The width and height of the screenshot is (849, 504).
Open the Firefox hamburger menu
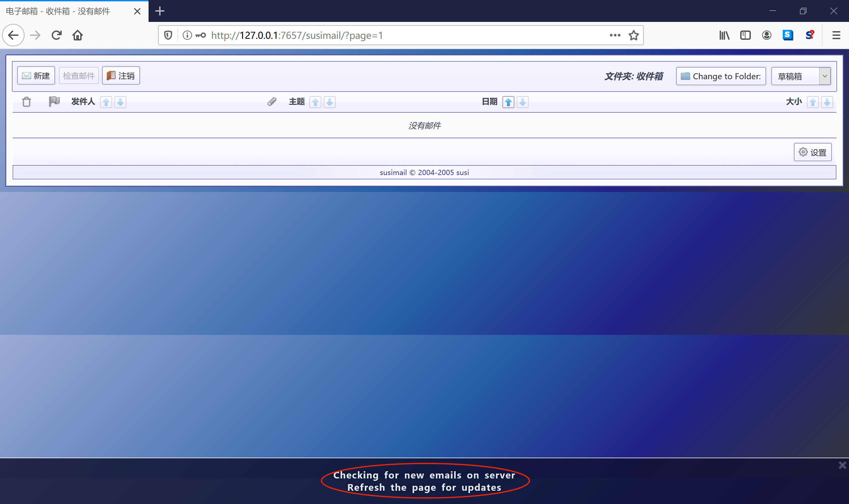(836, 35)
